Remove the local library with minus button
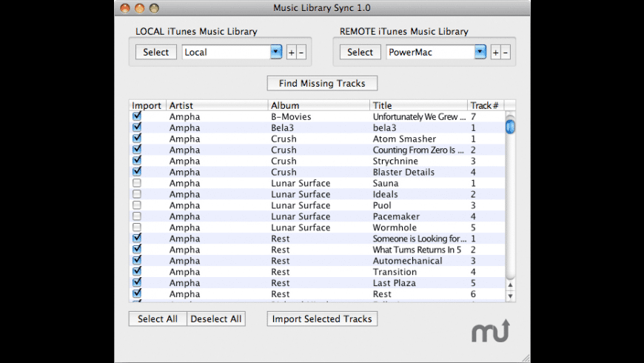This screenshot has height=363, width=644. pyautogui.click(x=301, y=53)
